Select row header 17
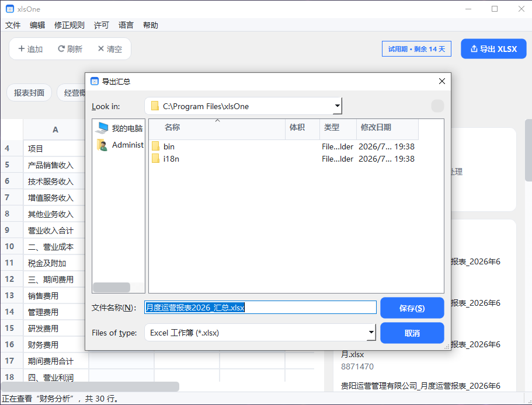The width and height of the screenshot is (532, 405). tap(12, 361)
